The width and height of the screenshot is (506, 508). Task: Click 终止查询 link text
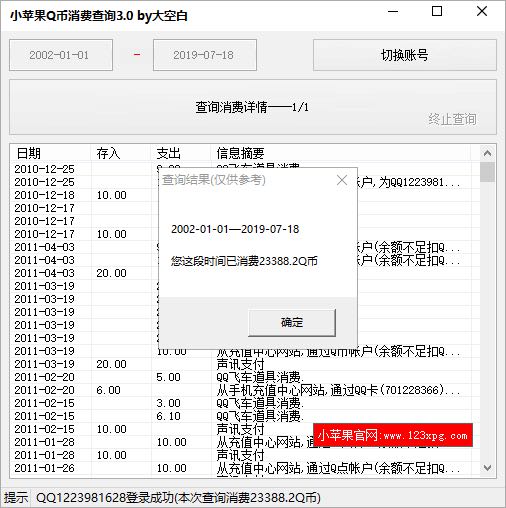coord(452,119)
